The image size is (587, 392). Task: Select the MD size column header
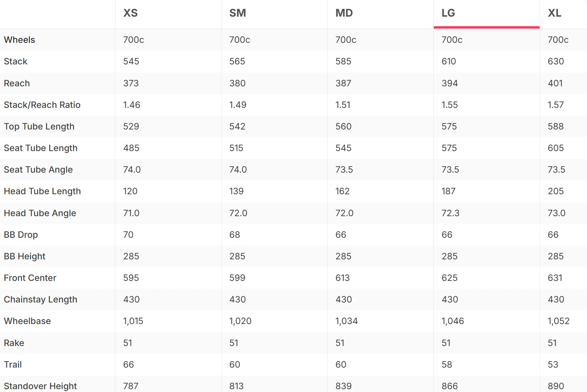pos(344,13)
